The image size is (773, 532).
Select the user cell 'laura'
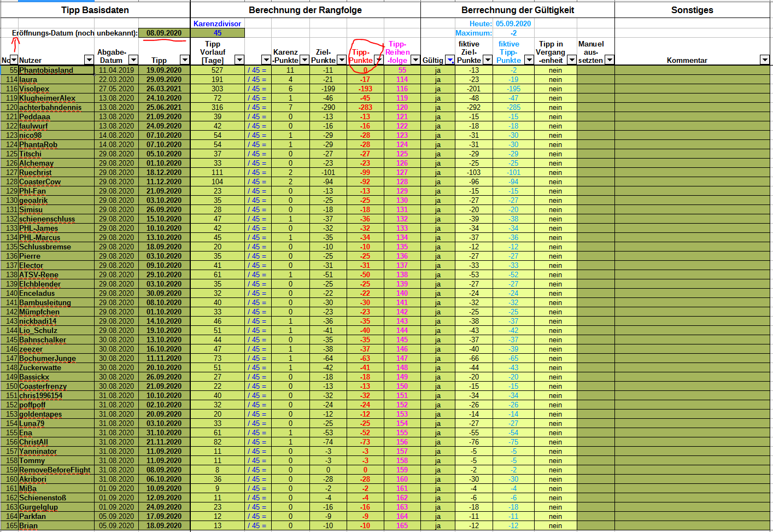[56, 79]
